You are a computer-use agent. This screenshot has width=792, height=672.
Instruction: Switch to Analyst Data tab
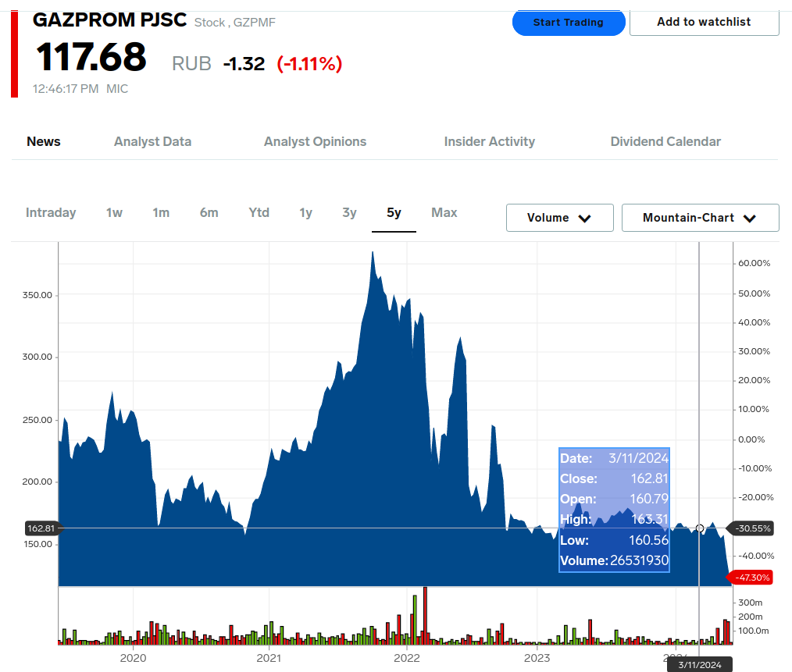pyautogui.click(x=152, y=141)
